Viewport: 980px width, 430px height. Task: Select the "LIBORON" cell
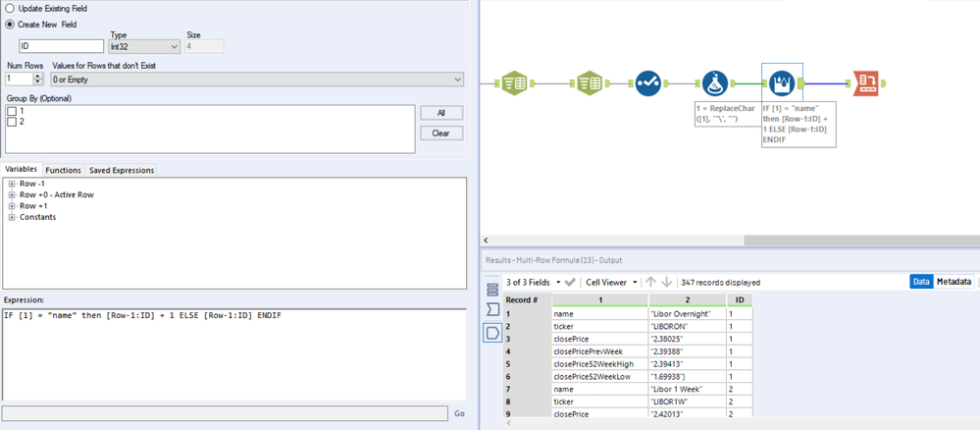coord(688,326)
